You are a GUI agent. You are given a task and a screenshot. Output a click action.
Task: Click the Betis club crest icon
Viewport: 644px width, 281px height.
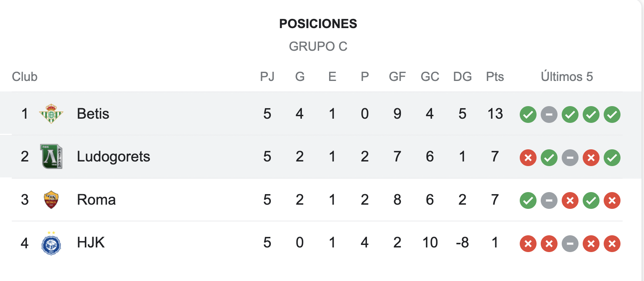point(51,114)
